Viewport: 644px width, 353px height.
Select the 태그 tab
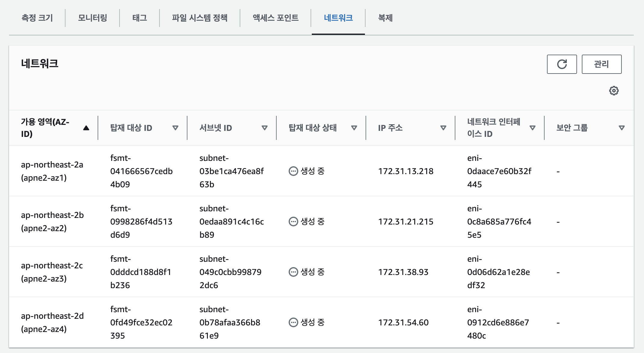[140, 18]
